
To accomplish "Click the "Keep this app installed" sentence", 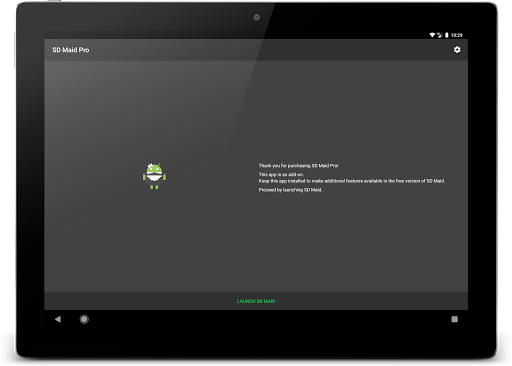I will tap(352, 181).
